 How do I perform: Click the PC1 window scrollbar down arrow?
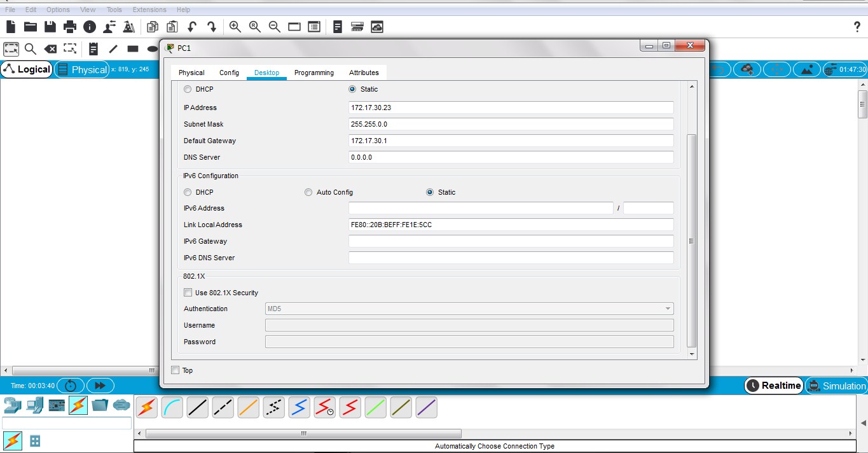[692, 353]
